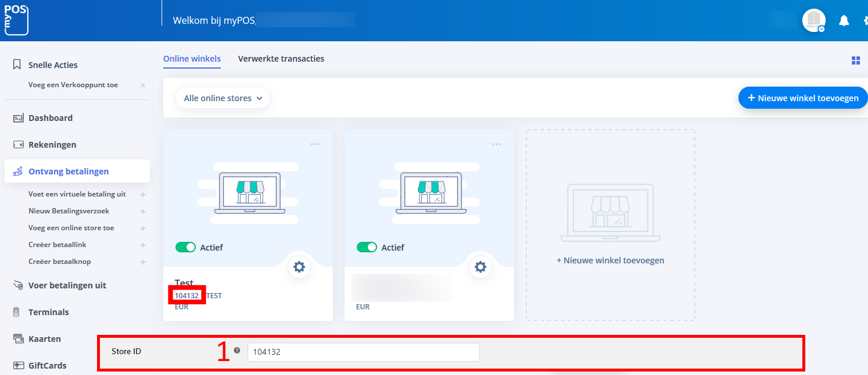Open settings gear for Test store
This screenshot has height=375, width=868.
coord(299,267)
